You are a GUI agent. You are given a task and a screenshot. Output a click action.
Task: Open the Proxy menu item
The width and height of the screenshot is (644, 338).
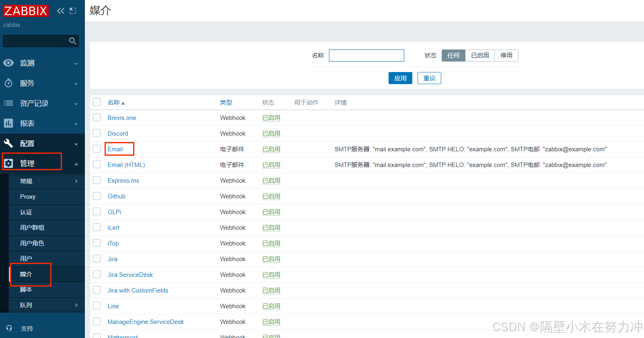[47, 197]
